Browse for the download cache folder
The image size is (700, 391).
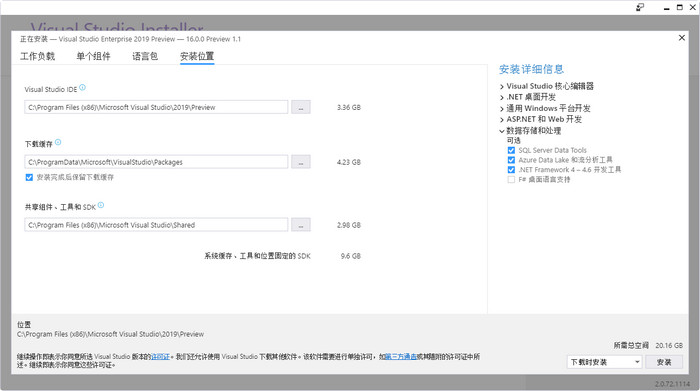[301, 162]
